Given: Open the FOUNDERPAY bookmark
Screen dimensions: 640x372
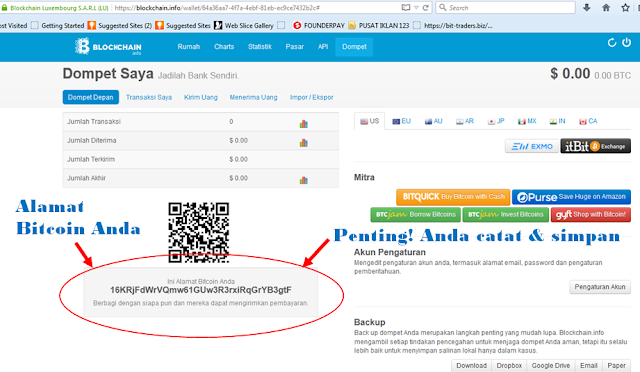Looking at the screenshot, I should 319,26.
